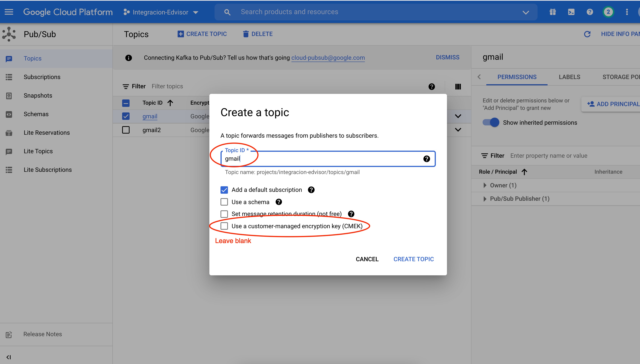Open notifications badge showing 2
This screenshot has width=640, height=364.
[608, 12]
